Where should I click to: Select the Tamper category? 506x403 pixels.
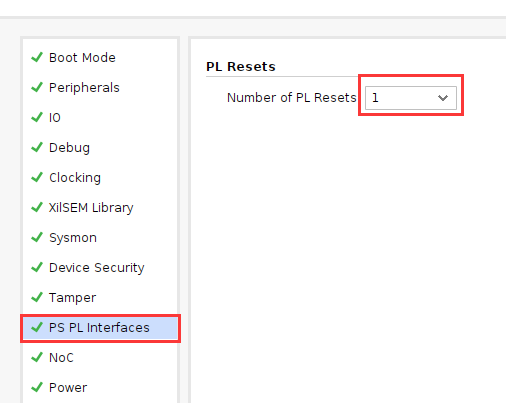pyautogui.click(x=100, y=298)
